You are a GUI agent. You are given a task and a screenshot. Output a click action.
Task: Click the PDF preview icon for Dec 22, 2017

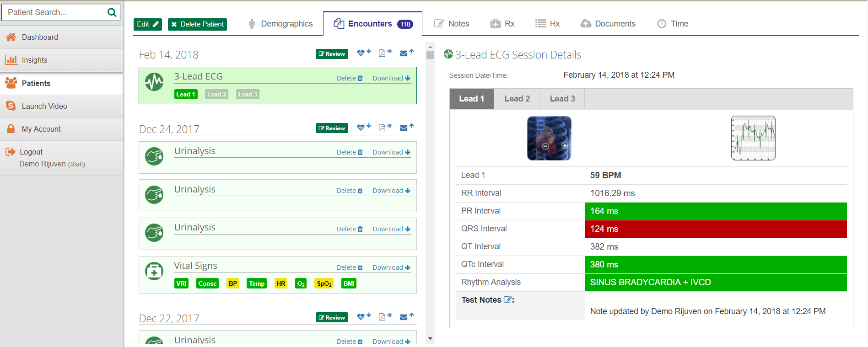tap(385, 316)
